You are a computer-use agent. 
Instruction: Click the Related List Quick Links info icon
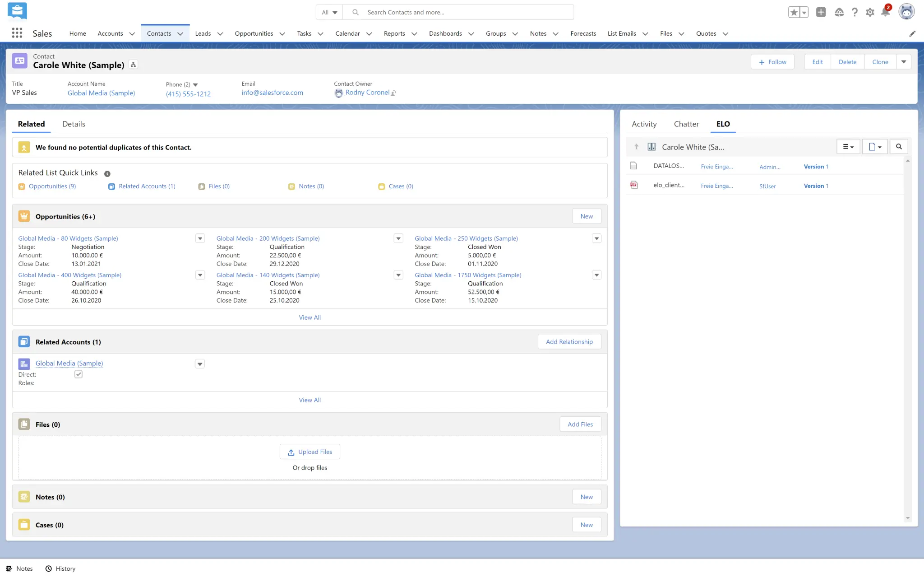pyautogui.click(x=107, y=173)
